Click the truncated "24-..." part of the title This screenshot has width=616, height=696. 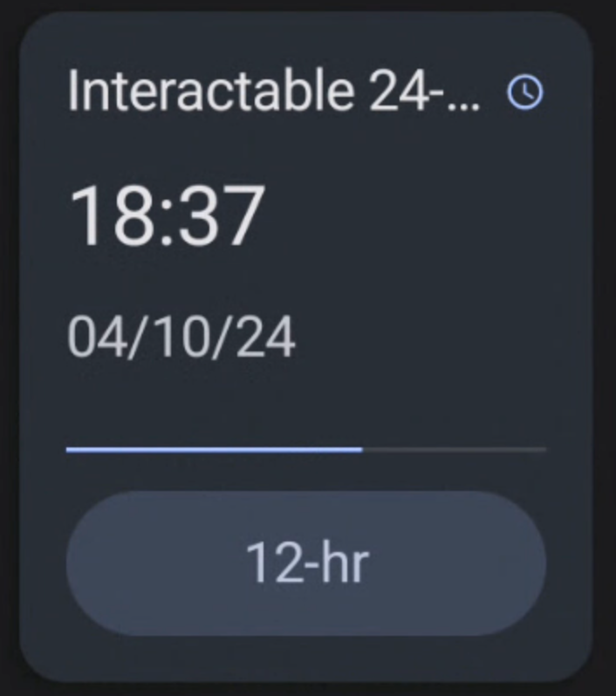[x=425, y=91]
